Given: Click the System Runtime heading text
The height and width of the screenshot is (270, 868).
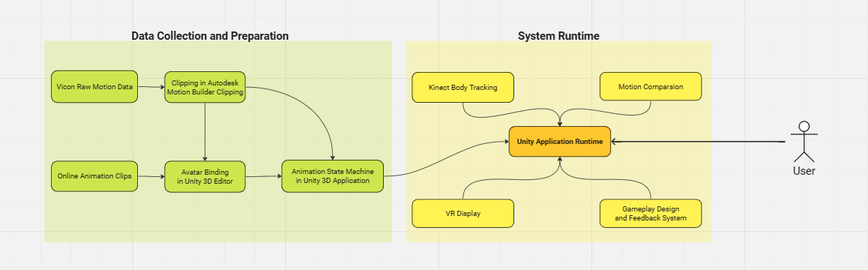Looking at the screenshot, I should pos(558,36).
